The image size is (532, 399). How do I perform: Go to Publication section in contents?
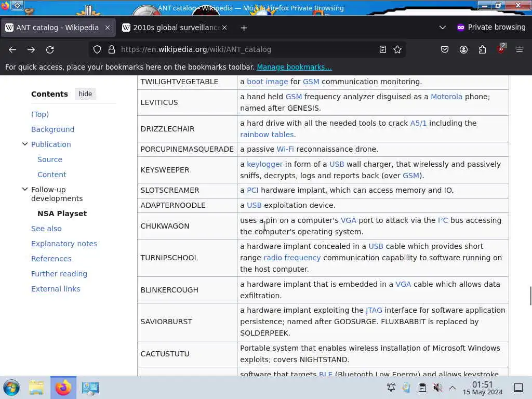coord(51,144)
